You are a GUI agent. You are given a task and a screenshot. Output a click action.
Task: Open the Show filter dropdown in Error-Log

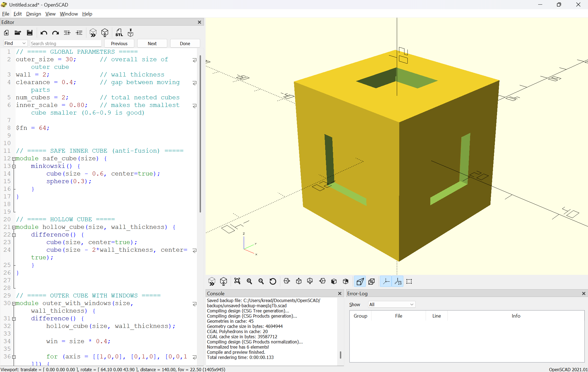point(391,304)
